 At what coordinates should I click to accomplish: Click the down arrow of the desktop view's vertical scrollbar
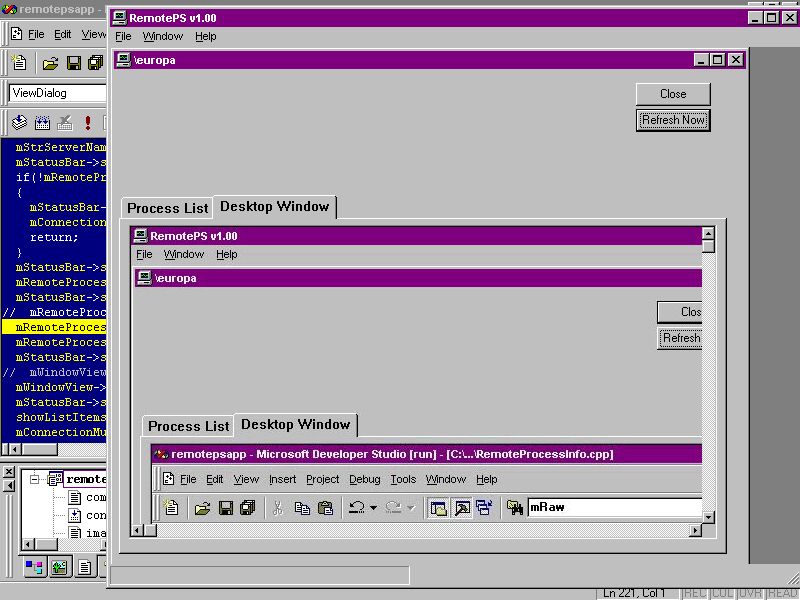point(708,517)
